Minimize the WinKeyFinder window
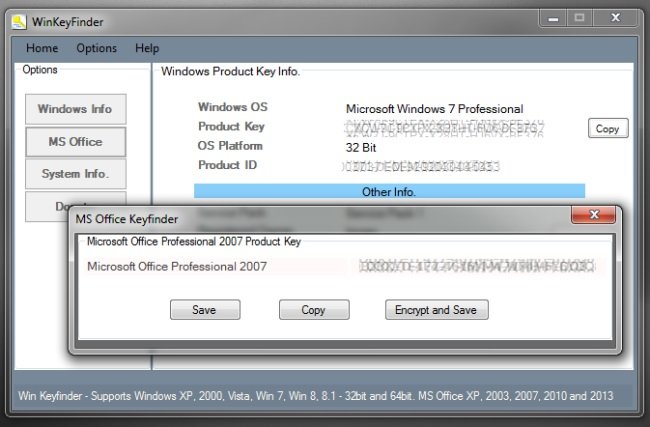The image size is (650, 427). tap(553, 19)
